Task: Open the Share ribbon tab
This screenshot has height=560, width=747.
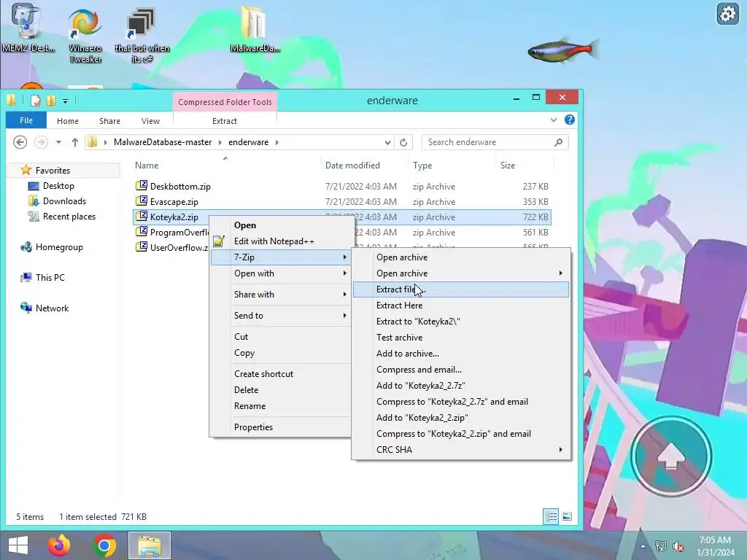Action: (x=109, y=121)
